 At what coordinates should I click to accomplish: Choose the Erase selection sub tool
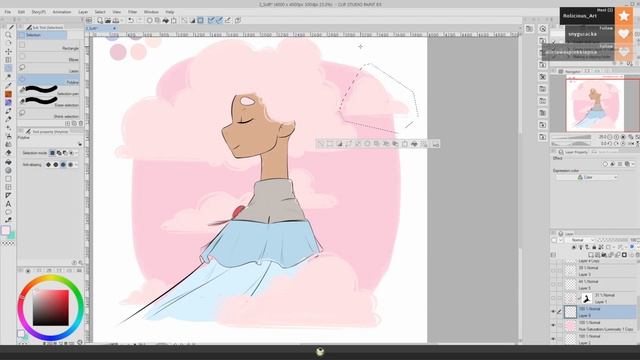coord(49,103)
